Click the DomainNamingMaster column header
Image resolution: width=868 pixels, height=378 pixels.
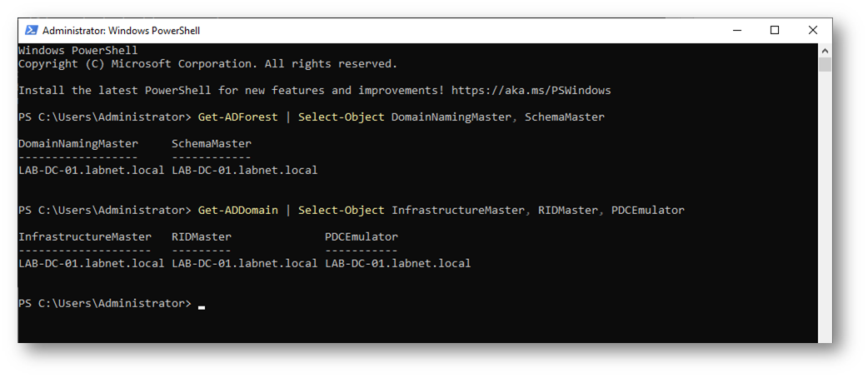pyautogui.click(x=78, y=143)
